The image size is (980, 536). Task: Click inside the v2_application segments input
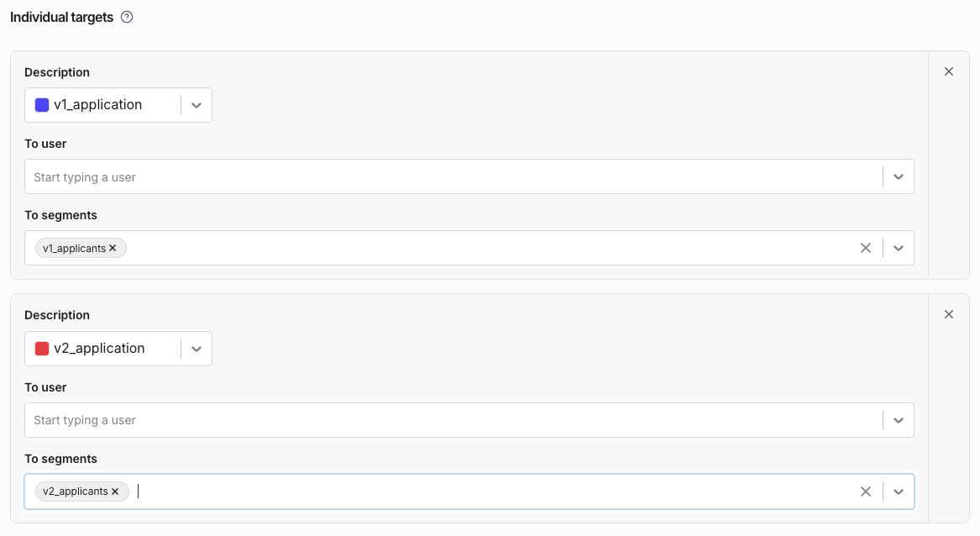coord(252,491)
